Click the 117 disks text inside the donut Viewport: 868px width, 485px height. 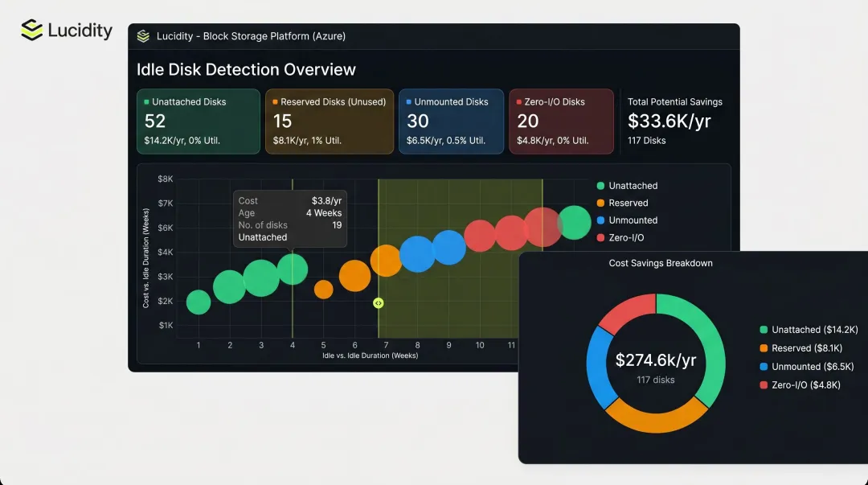pos(656,380)
